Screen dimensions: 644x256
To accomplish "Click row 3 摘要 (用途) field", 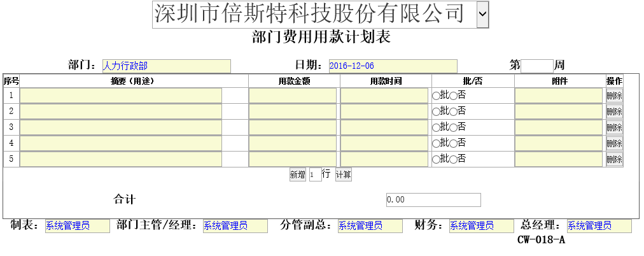I will coord(121,127).
